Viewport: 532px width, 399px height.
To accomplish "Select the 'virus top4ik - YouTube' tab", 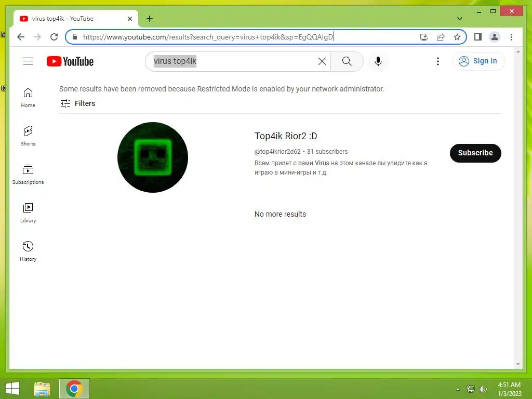I will 76,19.
